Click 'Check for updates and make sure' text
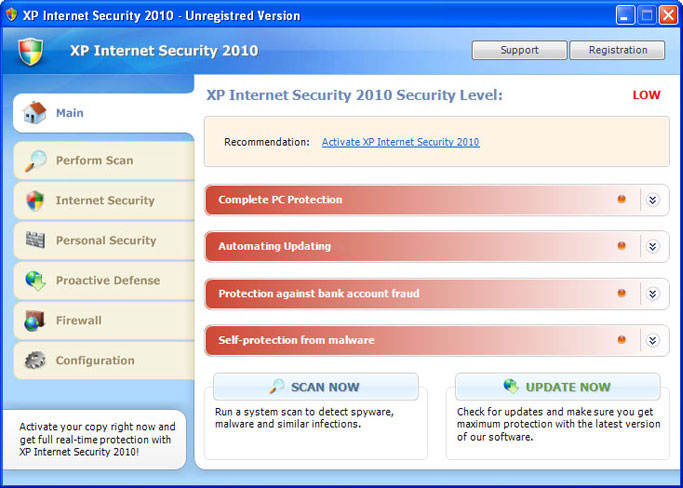683x488 pixels. tap(559, 424)
